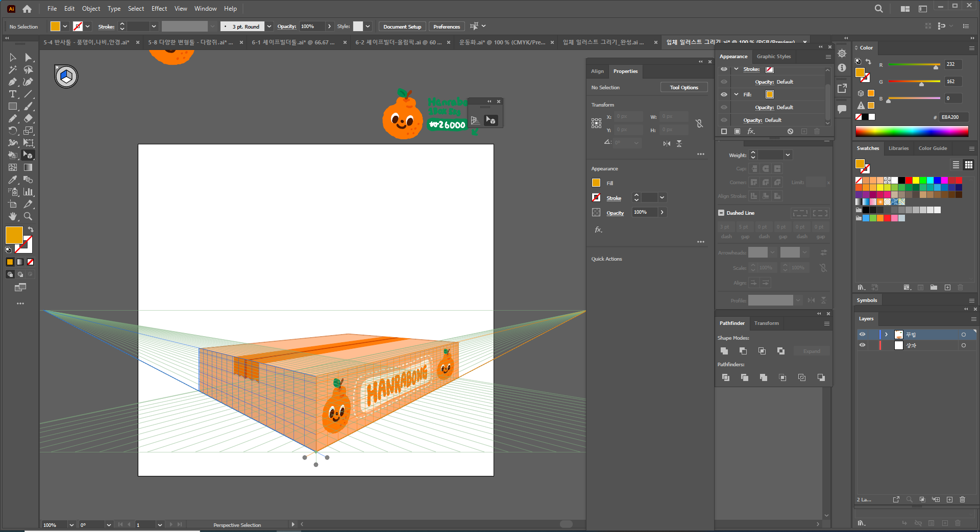Select the Zoom tool

(x=29, y=217)
